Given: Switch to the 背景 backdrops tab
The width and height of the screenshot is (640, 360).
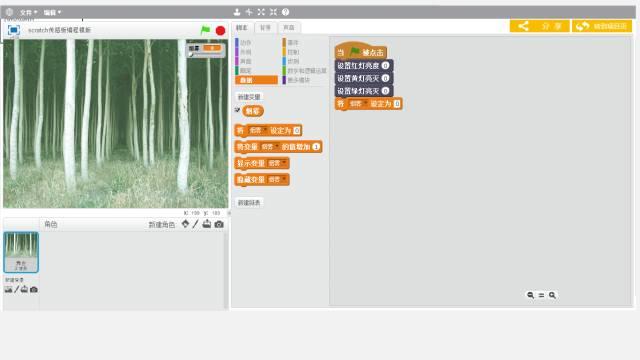Looking at the screenshot, I should point(265,27).
